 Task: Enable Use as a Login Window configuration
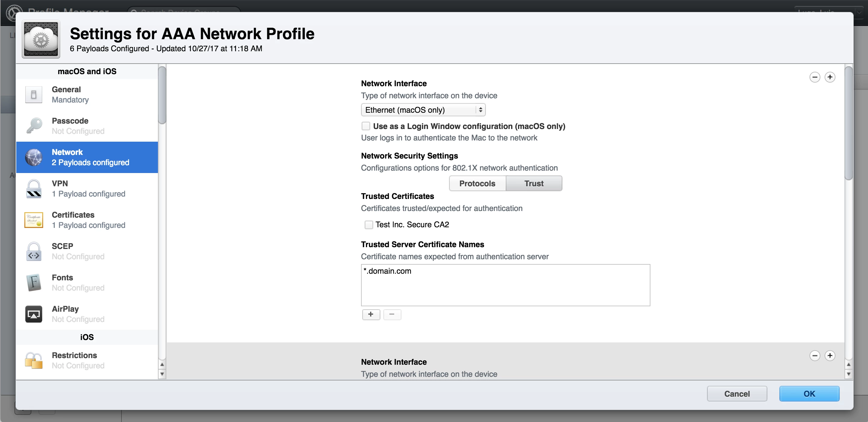(366, 126)
